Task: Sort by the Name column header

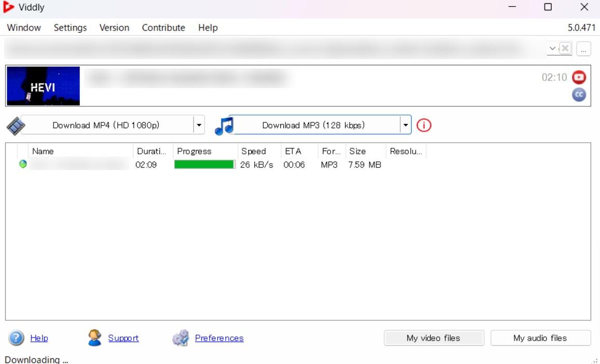Action: pos(80,151)
